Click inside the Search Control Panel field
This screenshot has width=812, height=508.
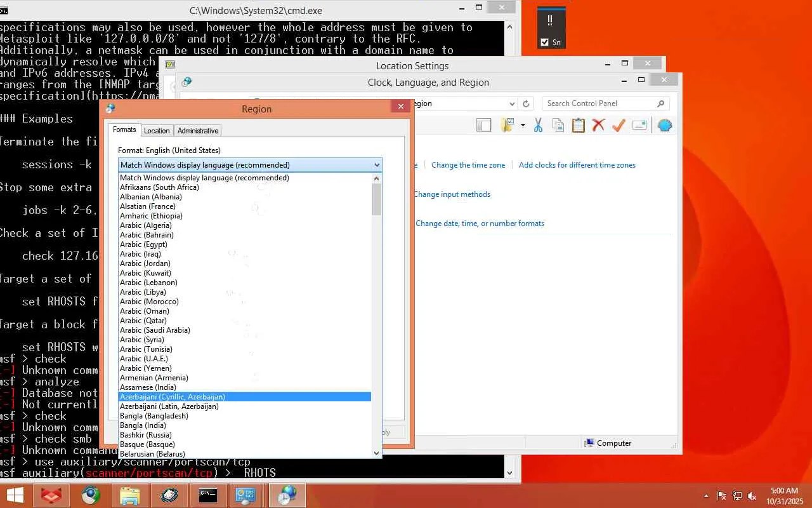click(x=605, y=104)
